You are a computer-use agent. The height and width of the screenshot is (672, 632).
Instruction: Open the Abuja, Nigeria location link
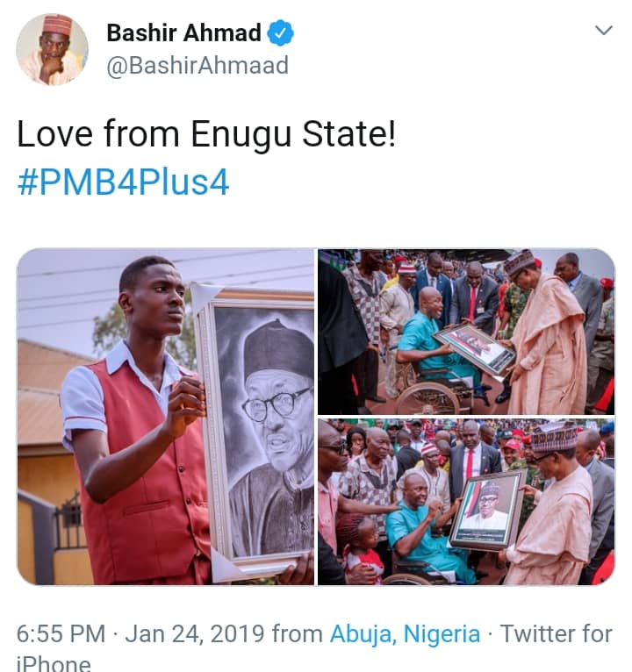405,634
